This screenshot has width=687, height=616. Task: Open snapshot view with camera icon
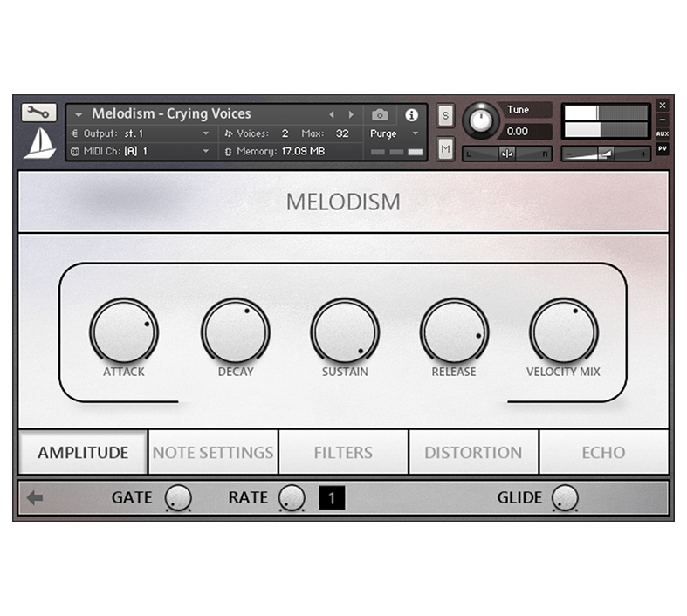point(380,114)
